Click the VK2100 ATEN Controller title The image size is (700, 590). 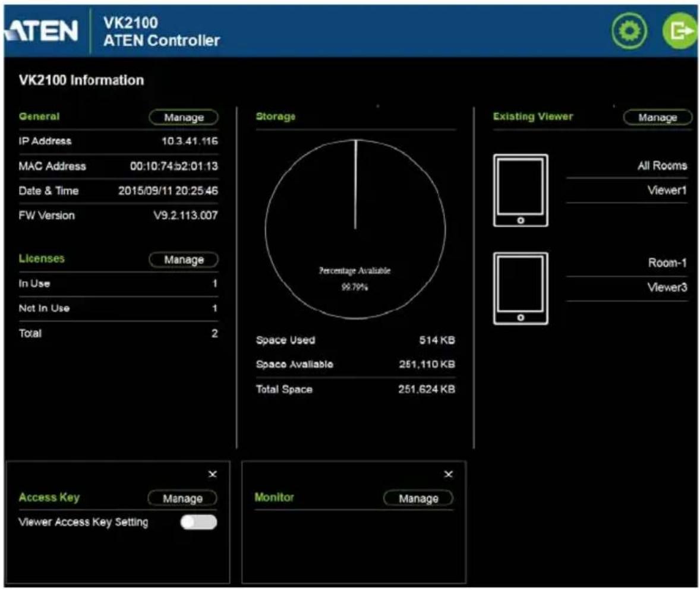[x=161, y=31]
